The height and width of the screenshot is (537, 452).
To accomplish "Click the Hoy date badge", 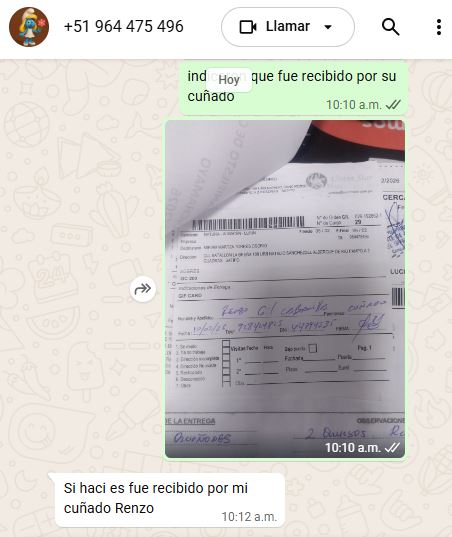I will pyautogui.click(x=229, y=80).
